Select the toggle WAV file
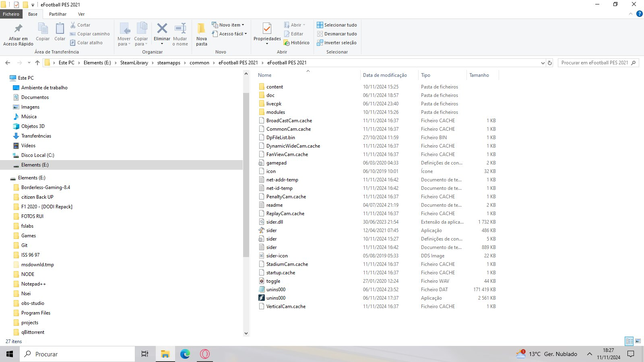The image size is (644, 362). coord(273,281)
